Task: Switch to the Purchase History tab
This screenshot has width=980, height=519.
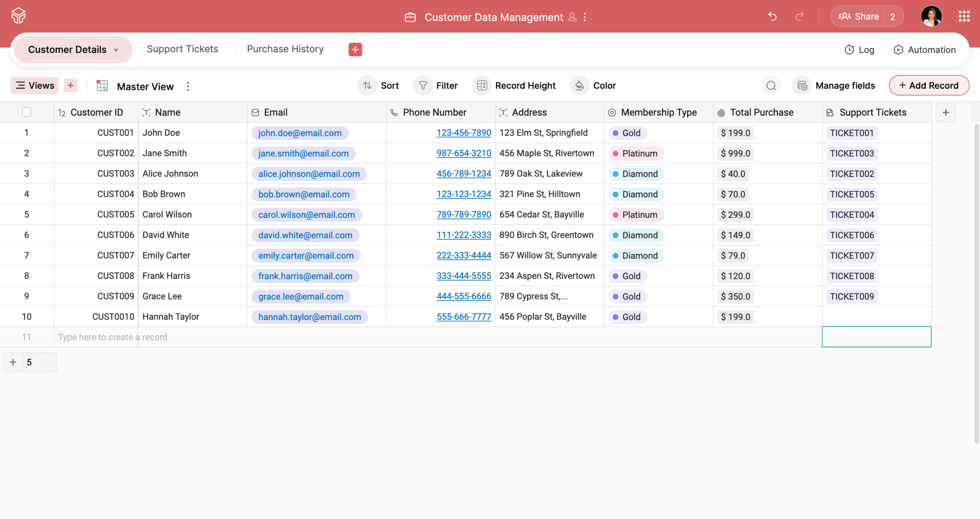Action: point(285,49)
